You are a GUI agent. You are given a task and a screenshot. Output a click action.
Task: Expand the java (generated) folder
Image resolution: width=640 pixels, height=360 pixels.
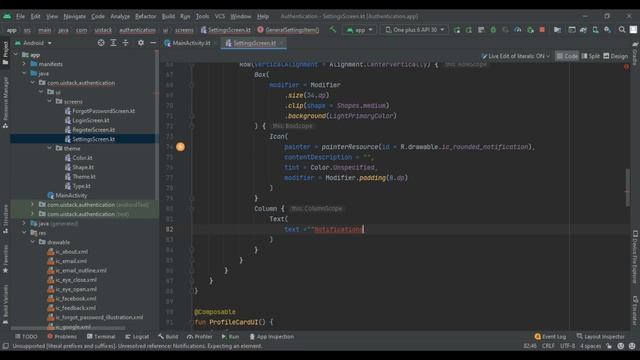coord(24,223)
